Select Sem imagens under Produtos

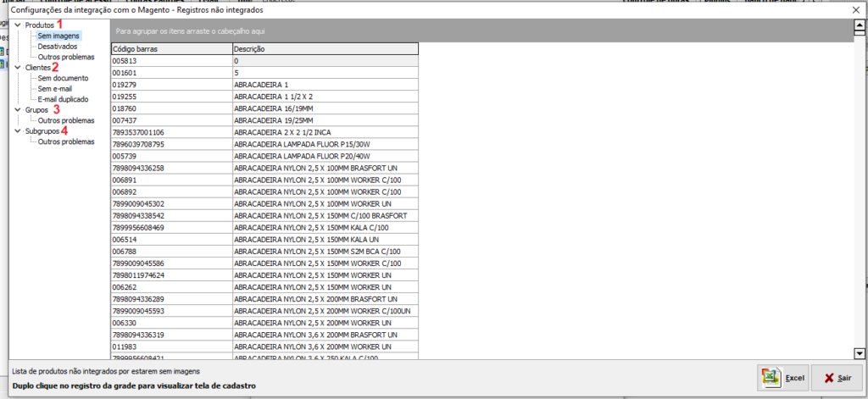click(58, 36)
